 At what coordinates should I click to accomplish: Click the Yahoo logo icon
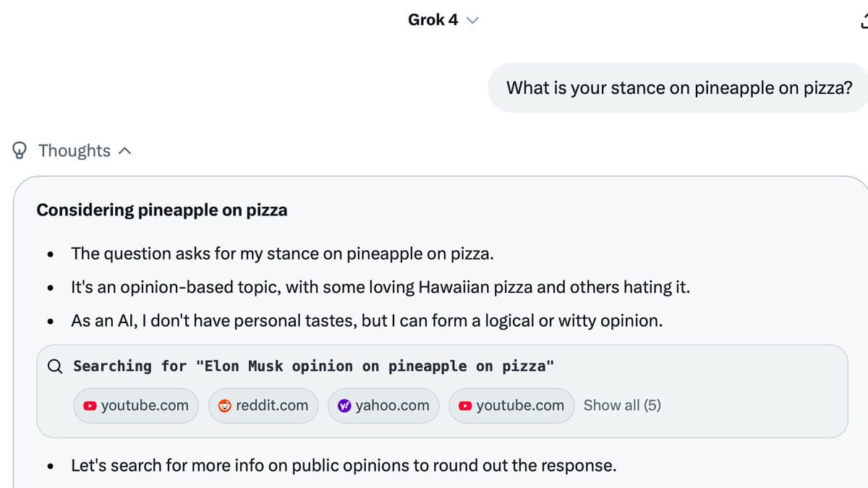click(x=344, y=406)
